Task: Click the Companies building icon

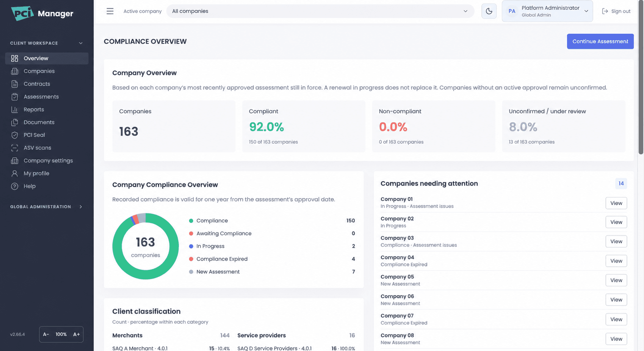Action: pos(14,71)
